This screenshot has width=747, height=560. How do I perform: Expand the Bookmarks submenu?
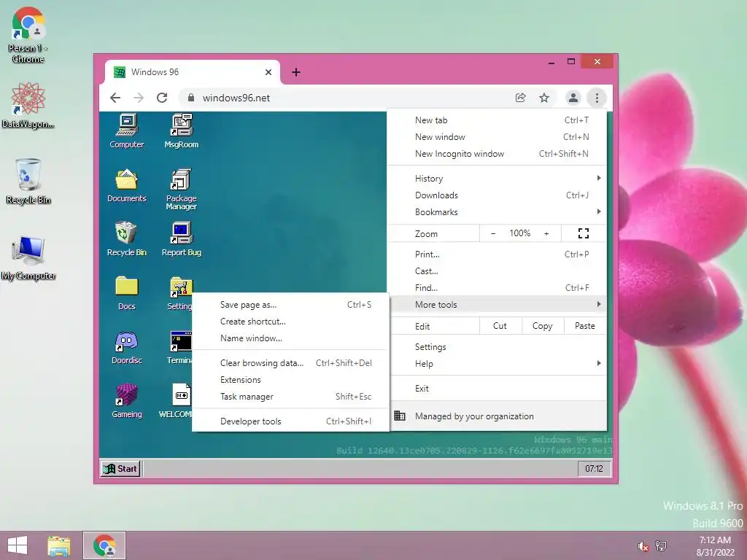click(497, 212)
